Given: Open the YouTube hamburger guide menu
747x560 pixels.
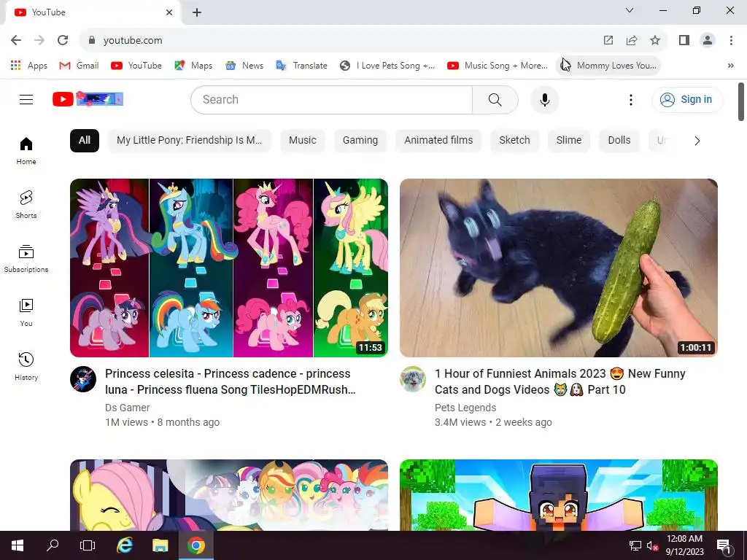Looking at the screenshot, I should point(26,99).
